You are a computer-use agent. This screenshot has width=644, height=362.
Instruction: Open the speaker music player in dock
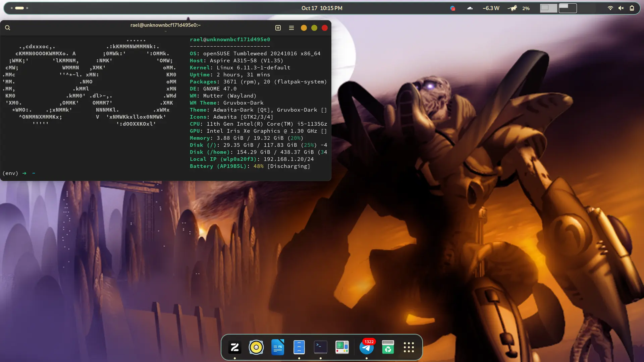point(256,347)
